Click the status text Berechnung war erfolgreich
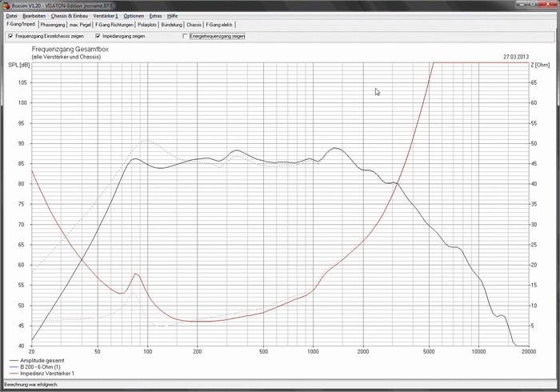This screenshot has height=392, width=560. click(x=31, y=385)
